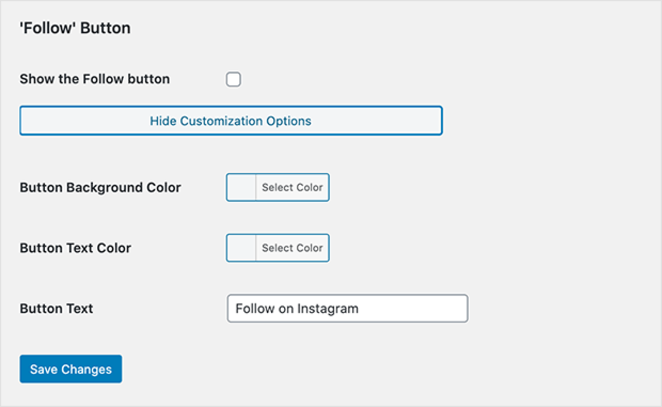
Task: Enable the Show the Follow button checkbox
Action: click(x=233, y=80)
